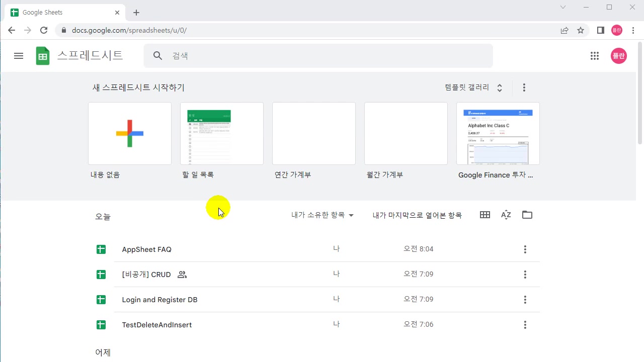
Task: Switch to grid view of spreadsheets
Action: [x=485, y=215]
